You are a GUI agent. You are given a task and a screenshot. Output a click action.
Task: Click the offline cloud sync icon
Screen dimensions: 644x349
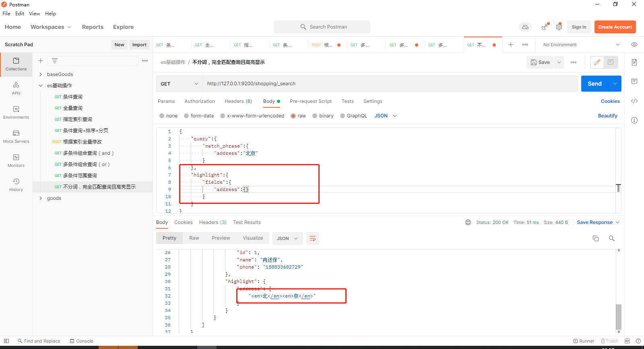tap(525, 27)
